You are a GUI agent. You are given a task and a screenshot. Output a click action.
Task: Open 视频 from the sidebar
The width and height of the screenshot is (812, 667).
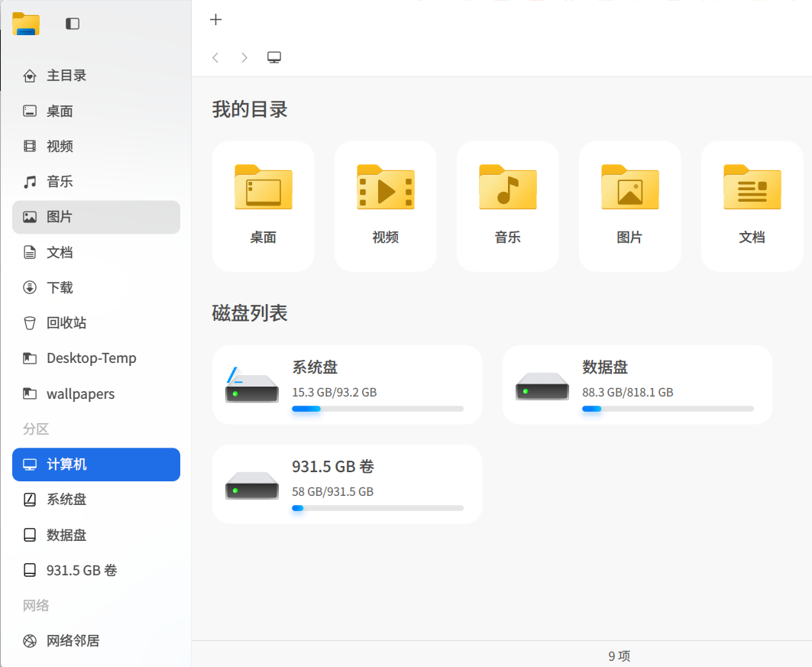point(96,146)
